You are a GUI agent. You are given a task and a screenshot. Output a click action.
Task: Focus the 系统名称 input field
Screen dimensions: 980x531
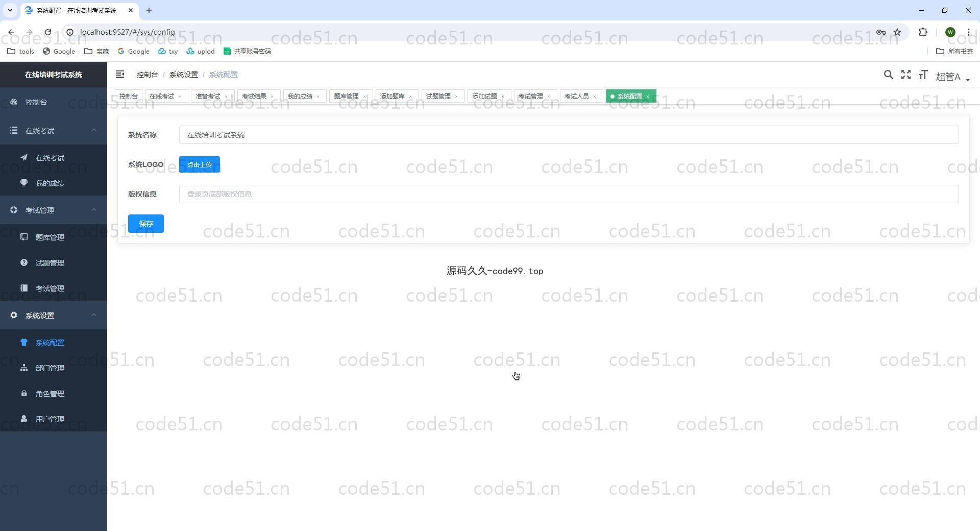click(569, 135)
